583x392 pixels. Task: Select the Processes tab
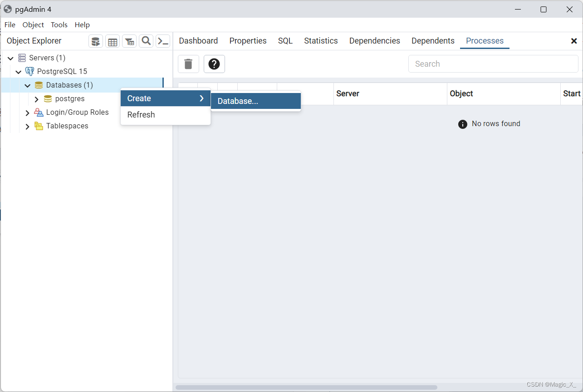[x=485, y=41]
